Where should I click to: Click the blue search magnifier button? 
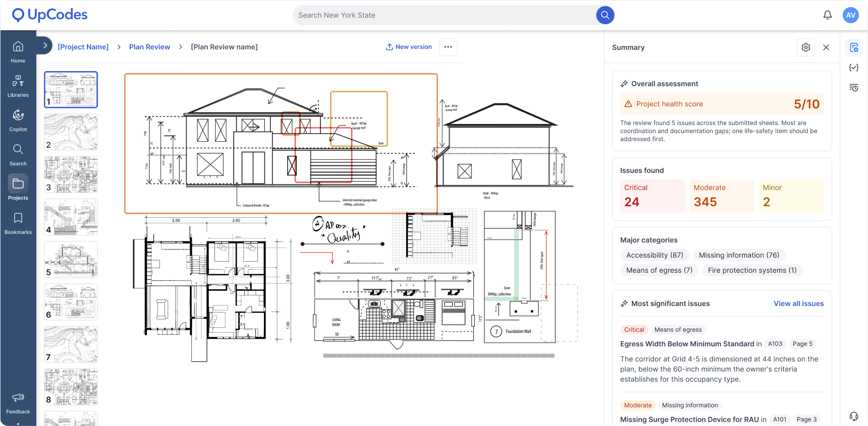point(605,15)
